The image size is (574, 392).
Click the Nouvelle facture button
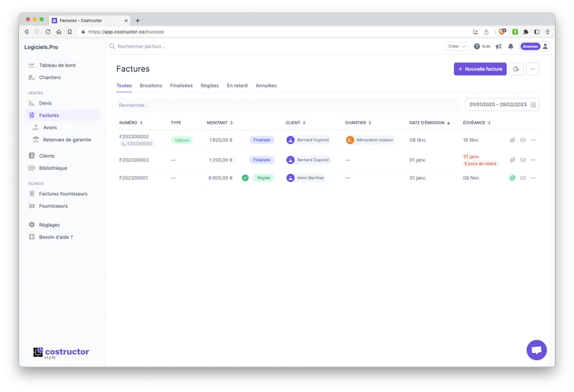click(480, 69)
